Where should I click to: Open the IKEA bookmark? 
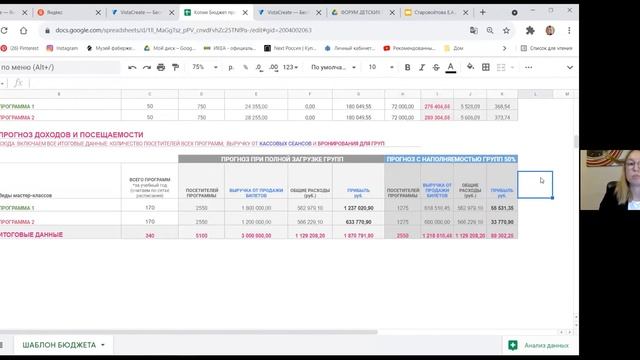[x=229, y=48]
